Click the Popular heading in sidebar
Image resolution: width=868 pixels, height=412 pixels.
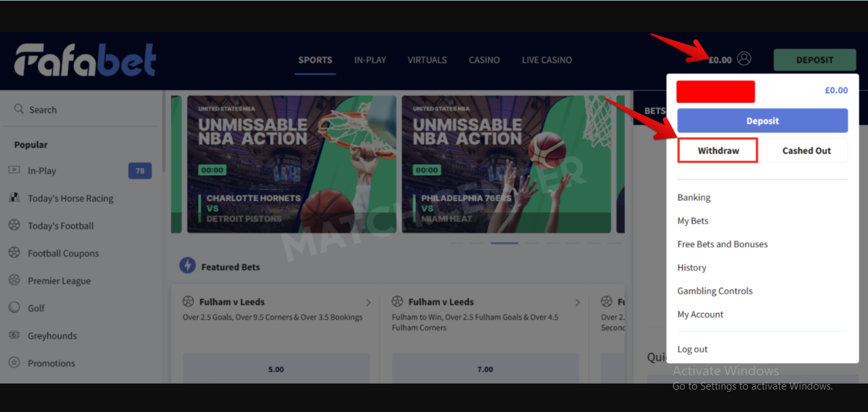pos(31,145)
